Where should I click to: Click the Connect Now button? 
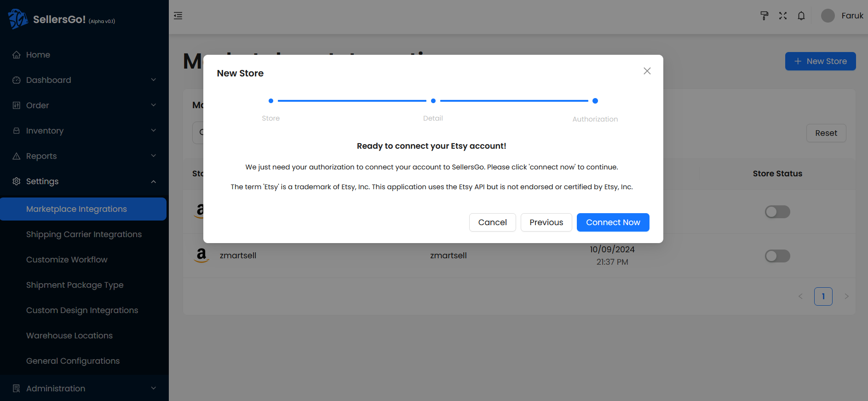[x=613, y=222]
